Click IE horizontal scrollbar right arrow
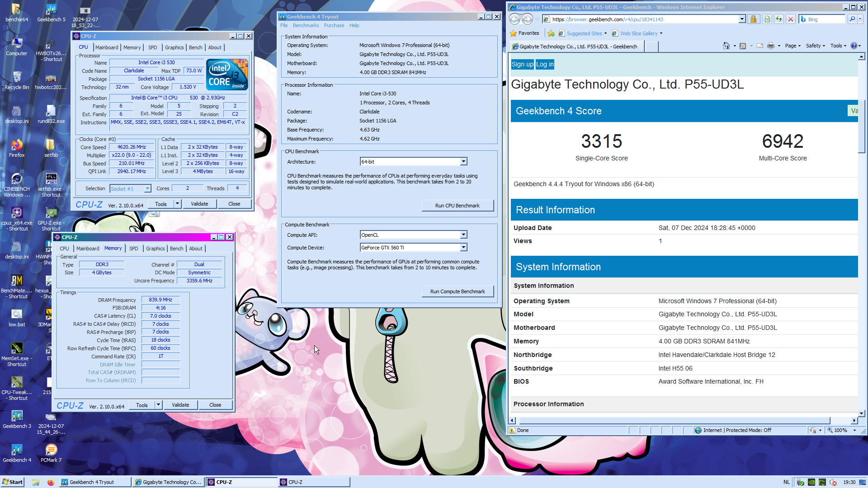Viewport: 868px width, 488px height. click(x=854, y=420)
